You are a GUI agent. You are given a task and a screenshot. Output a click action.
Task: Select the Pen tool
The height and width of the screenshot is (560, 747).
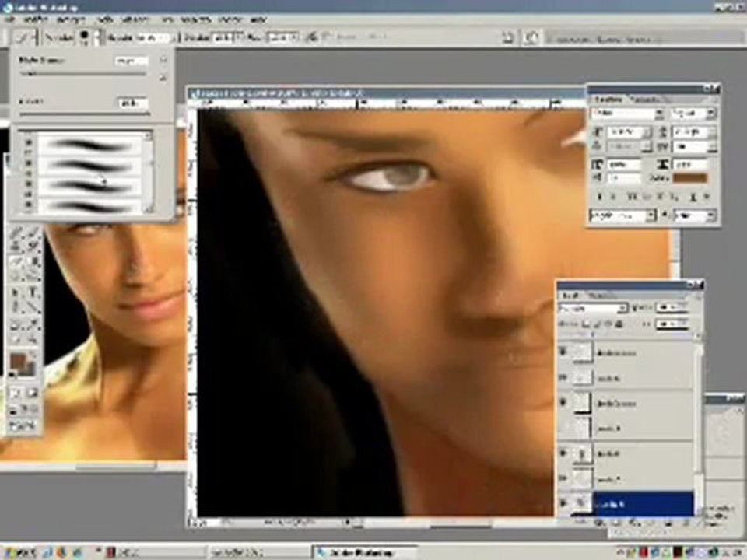16,308
